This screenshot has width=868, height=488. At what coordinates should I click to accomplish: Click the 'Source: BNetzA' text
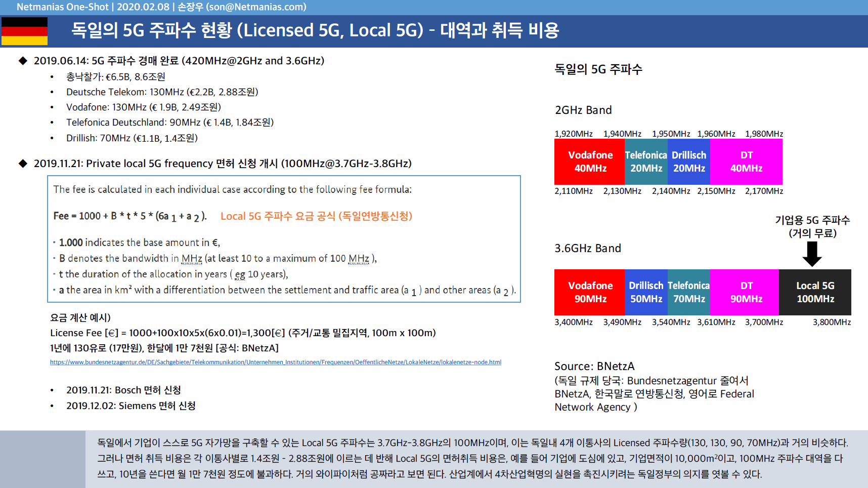coord(594,367)
